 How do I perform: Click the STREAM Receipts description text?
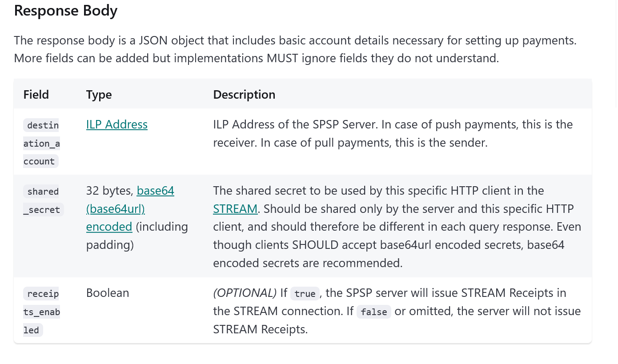point(397,311)
